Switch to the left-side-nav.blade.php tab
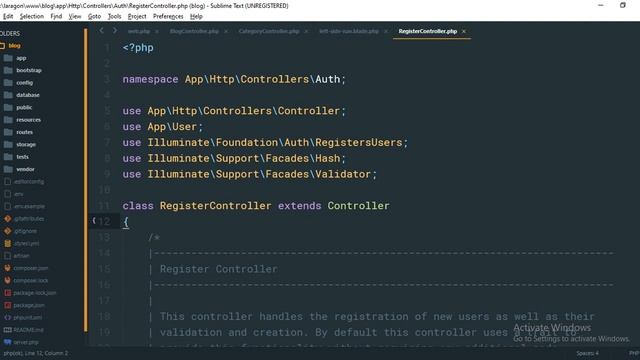This screenshot has width=640, height=360. 349,31
